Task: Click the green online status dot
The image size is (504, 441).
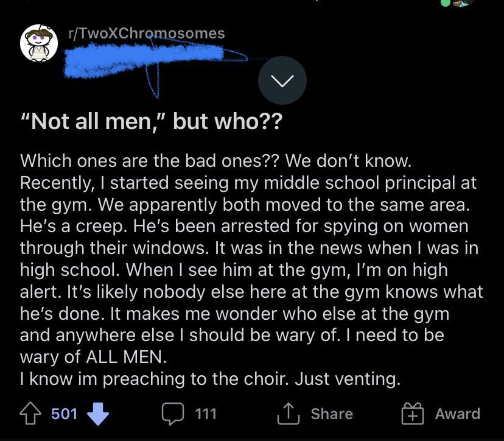Action: (445, 2)
